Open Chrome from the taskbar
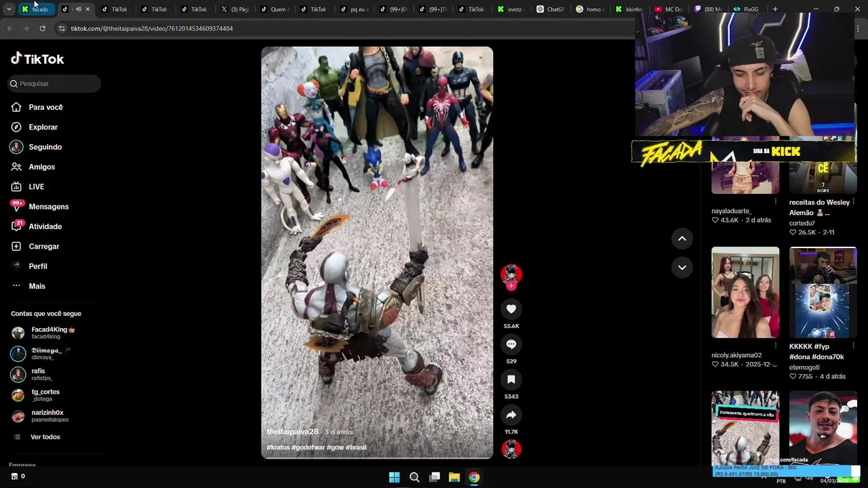The height and width of the screenshot is (488, 868). click(474, 477)
